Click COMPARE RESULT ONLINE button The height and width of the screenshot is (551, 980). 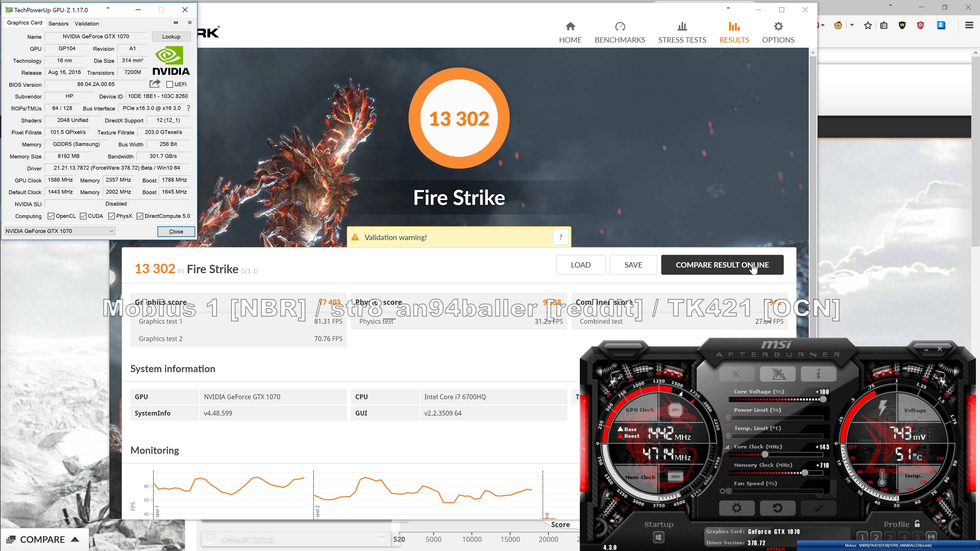tap(722, 265)
